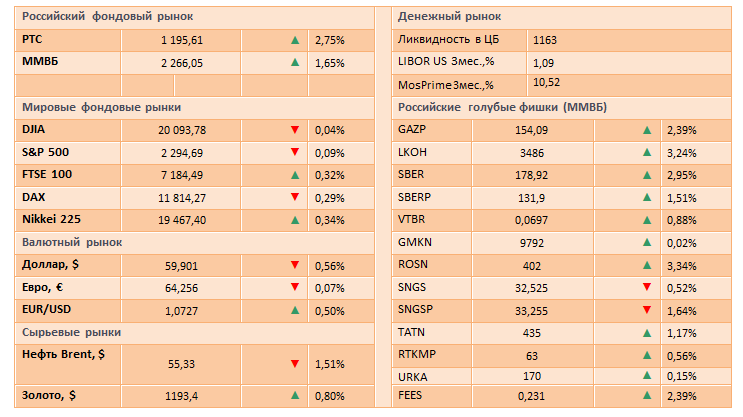Click the red down arrow for Brent oil
The width and height of the screenshot is (743, 417).
(295, 364)
